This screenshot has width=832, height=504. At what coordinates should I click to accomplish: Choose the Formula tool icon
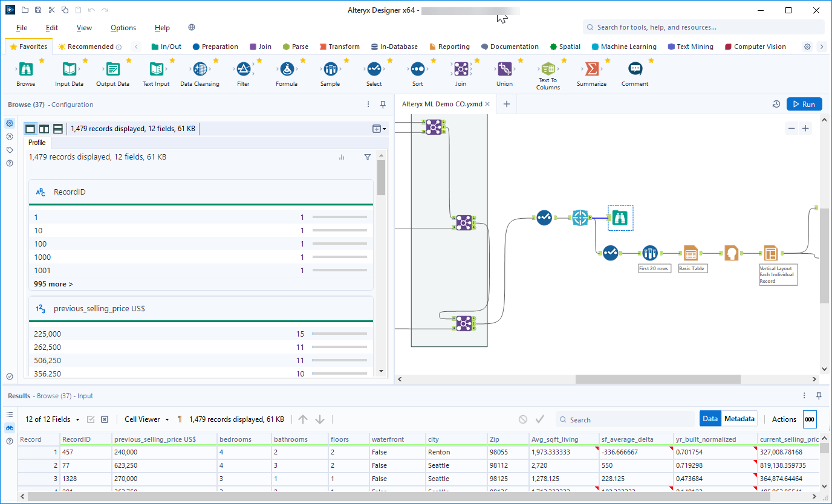pyautogui.click(x=287, y=69)
